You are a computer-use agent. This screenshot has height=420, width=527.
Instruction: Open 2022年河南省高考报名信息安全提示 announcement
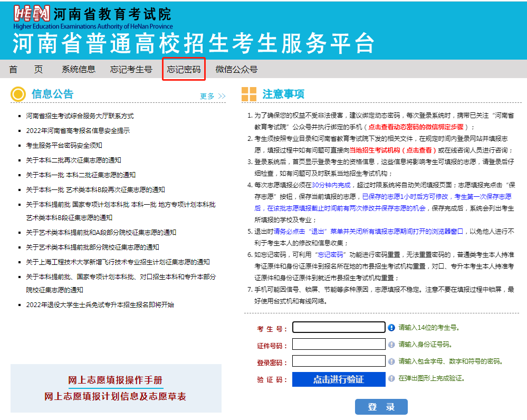tap(78, 130)
